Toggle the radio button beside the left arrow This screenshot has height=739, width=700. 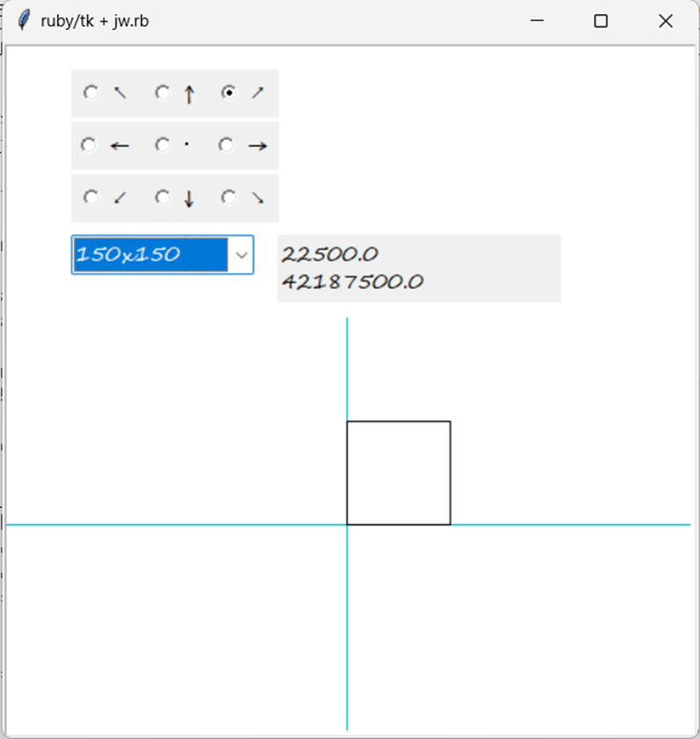tap(91, 145)
